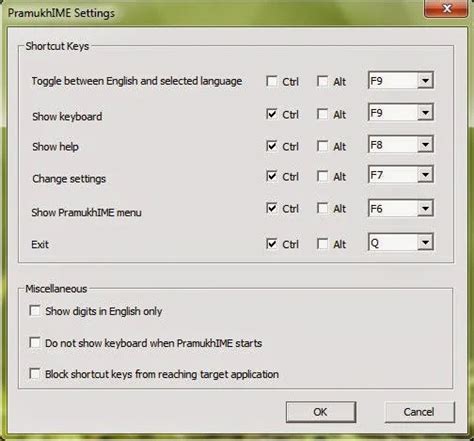This screenshot has height=441, width=474.
Task: Cancel the settings dialog
Action: tap(419, 412)
